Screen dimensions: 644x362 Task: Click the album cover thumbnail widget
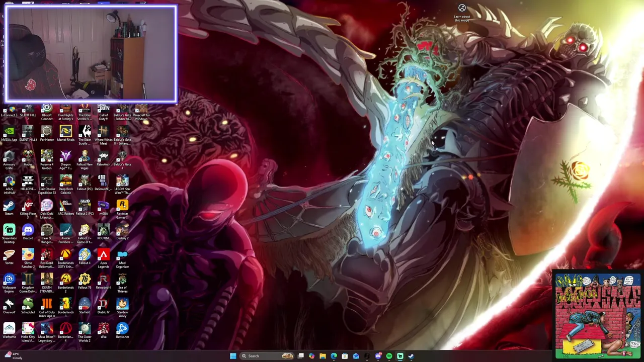(x=598, y=315)
